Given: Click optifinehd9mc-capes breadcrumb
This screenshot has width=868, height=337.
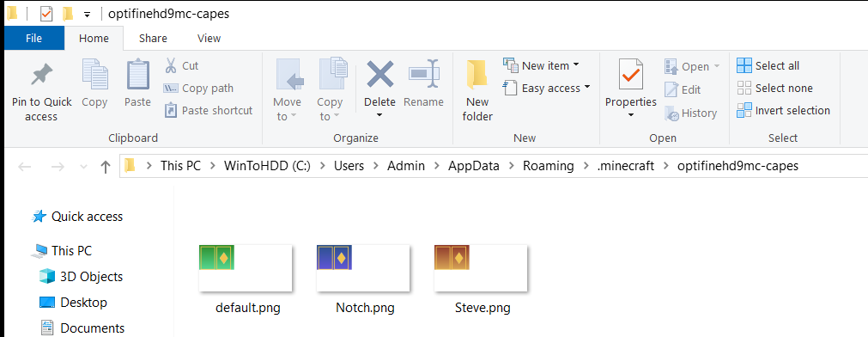Looking at the screenshot, I should (x=737, y=166).
